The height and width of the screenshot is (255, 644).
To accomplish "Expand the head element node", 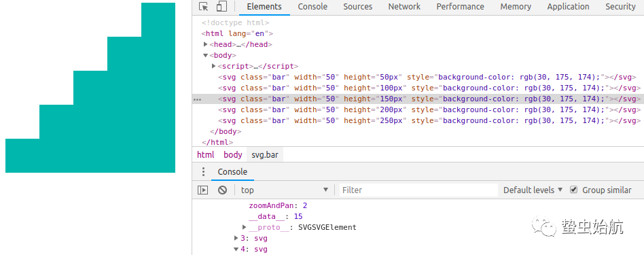I will click(206, 44).
